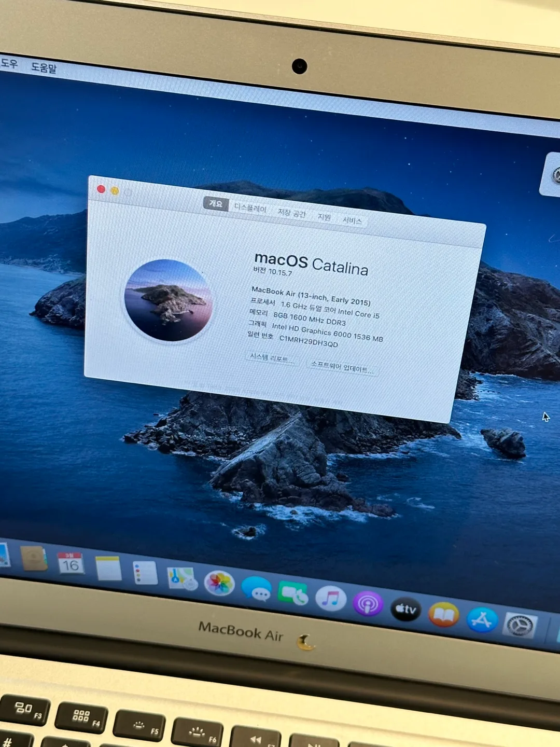Screen dimensions: 560x747
Task: Close the About This Mac window
Action: coord(101,189)
